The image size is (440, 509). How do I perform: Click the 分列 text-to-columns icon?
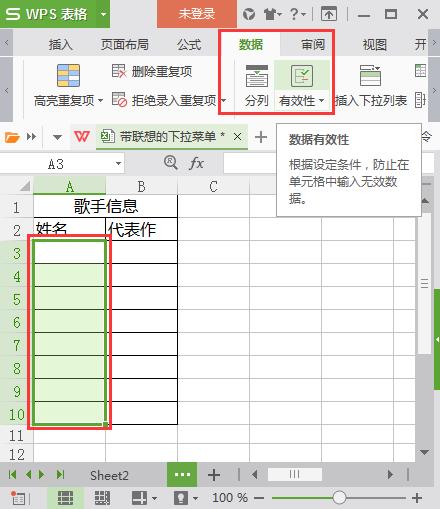tap(257, 76)
